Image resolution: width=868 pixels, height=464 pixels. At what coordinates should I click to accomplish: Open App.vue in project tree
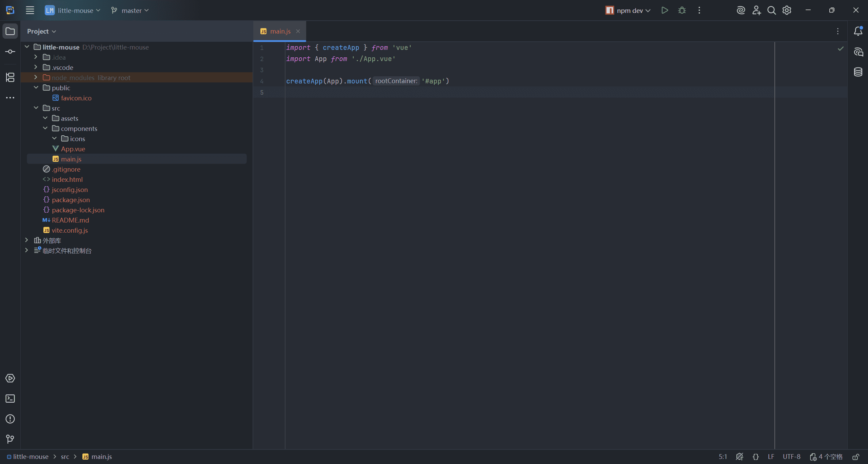point(73,149)
